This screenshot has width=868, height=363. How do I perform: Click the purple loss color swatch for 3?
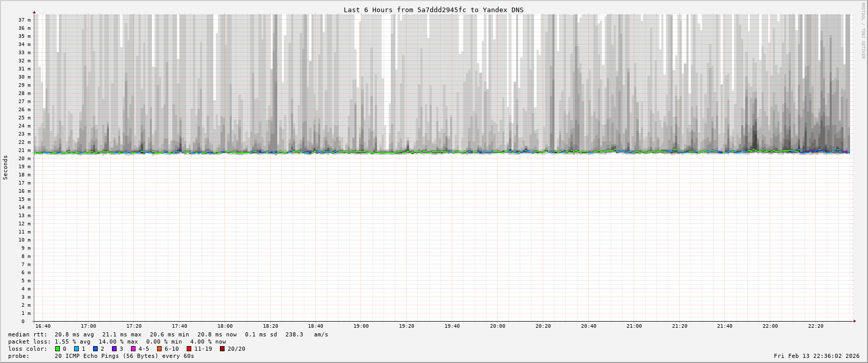[x=115, y=349]
